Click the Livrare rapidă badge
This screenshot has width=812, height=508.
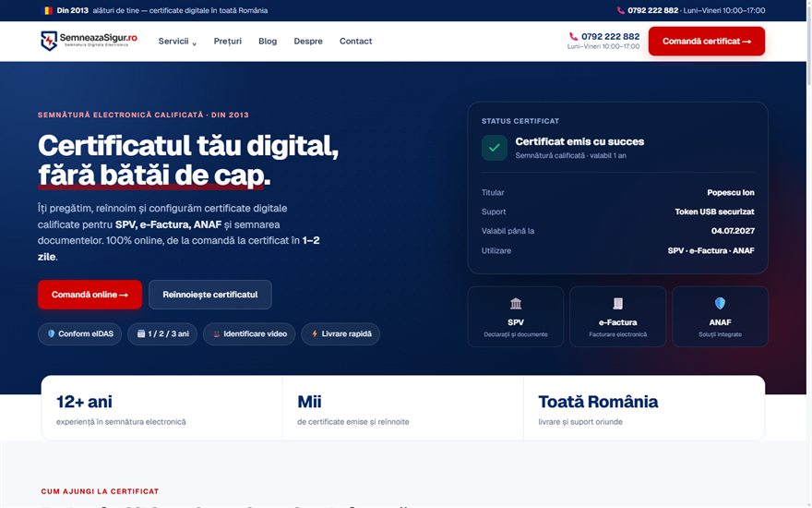(x=340, y=333)
